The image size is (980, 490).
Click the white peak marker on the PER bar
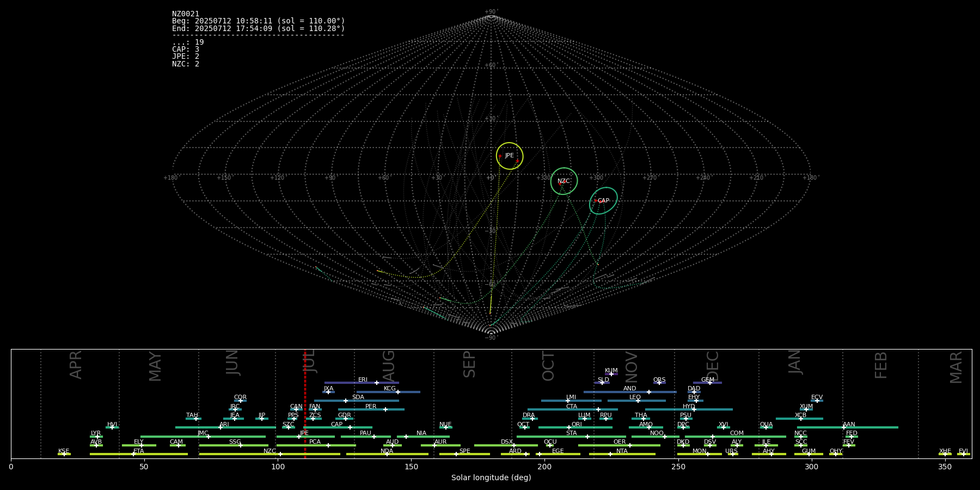(385, 409)
